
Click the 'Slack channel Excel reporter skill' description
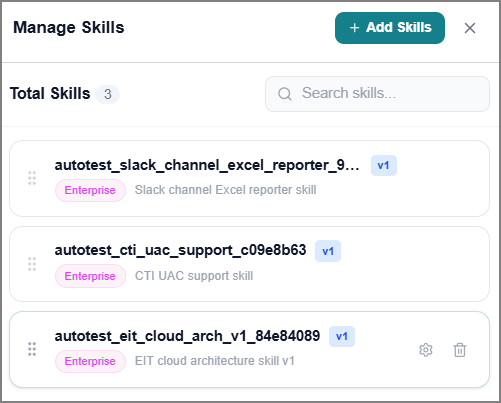coord(225,190)
